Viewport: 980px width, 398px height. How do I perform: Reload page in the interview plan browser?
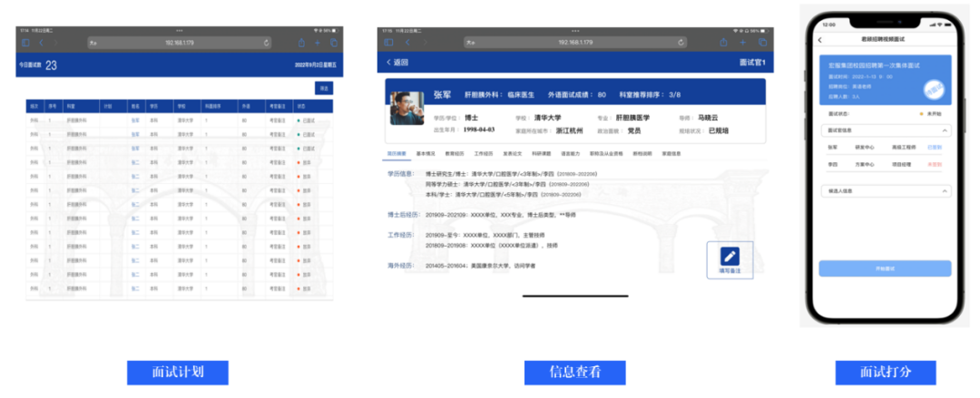pos(266,43)
